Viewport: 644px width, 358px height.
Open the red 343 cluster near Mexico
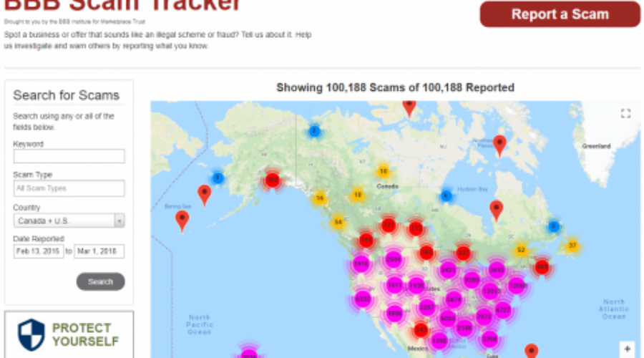point(421,330)
